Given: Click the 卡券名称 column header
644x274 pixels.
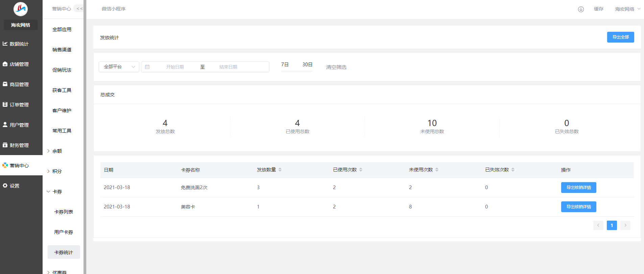Looking at the screenshot, I should [190, 170].
